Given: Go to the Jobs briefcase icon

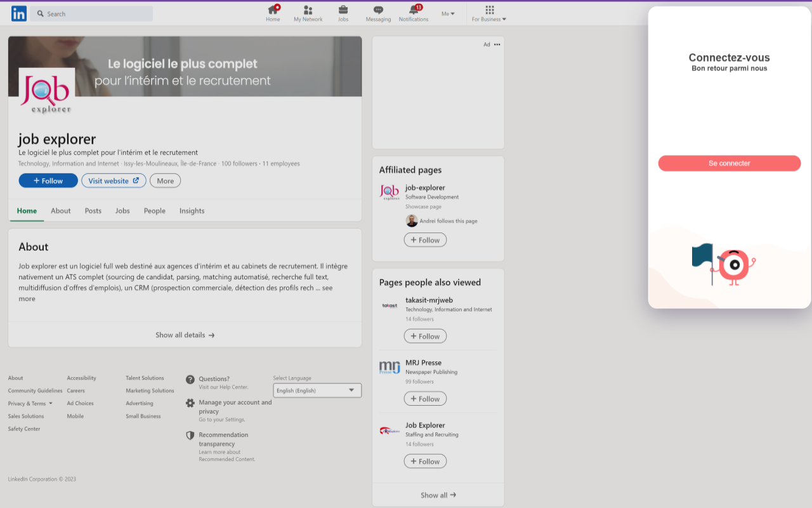Looking at the screenshot, I should pyautogui.click(x=343, y=10).
